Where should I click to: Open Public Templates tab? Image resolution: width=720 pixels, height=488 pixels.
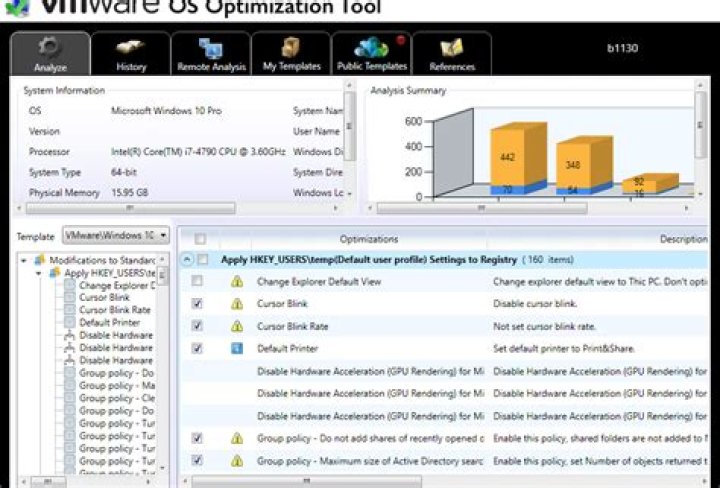pos(372,54)
